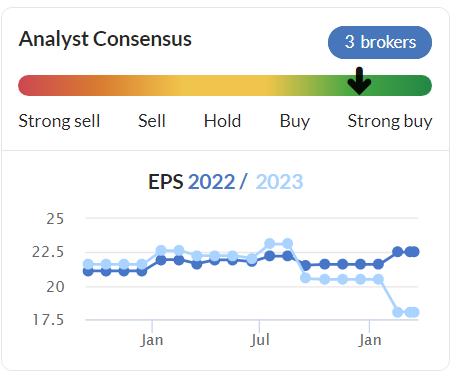
Task: Click the 17.5 value axis label
Action: pos(48,320)
